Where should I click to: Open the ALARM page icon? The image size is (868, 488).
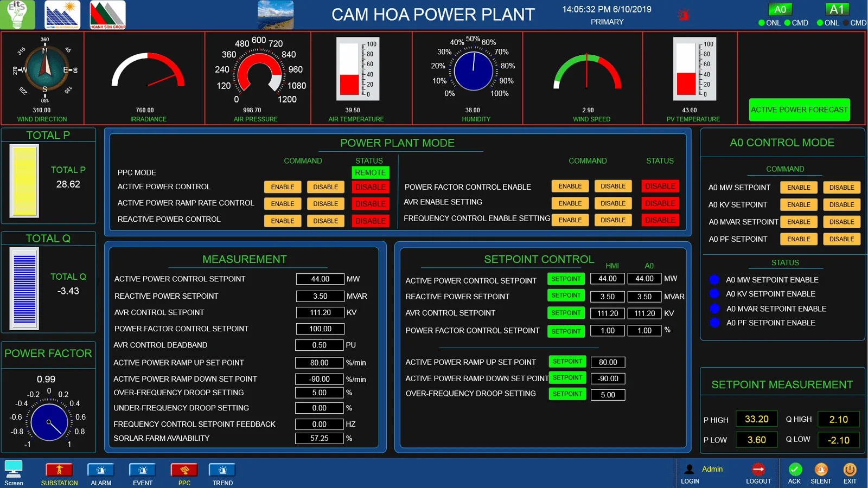(x=101, y=470)
